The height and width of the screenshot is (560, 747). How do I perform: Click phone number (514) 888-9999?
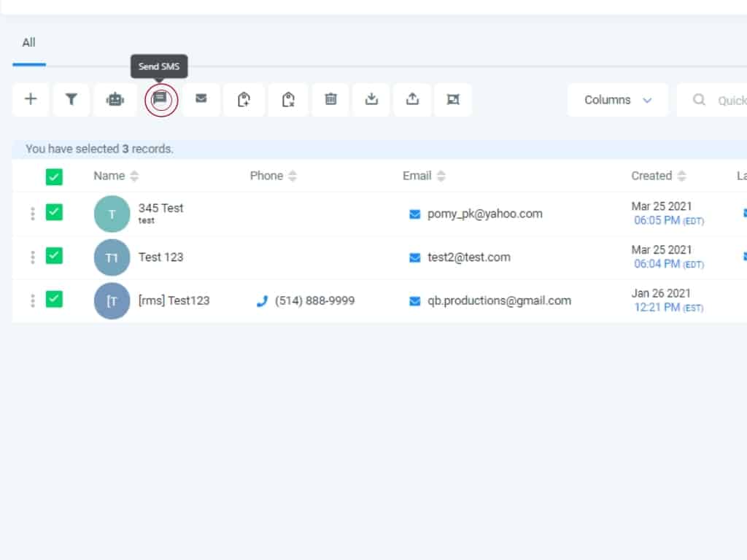[x=314, y=300]
